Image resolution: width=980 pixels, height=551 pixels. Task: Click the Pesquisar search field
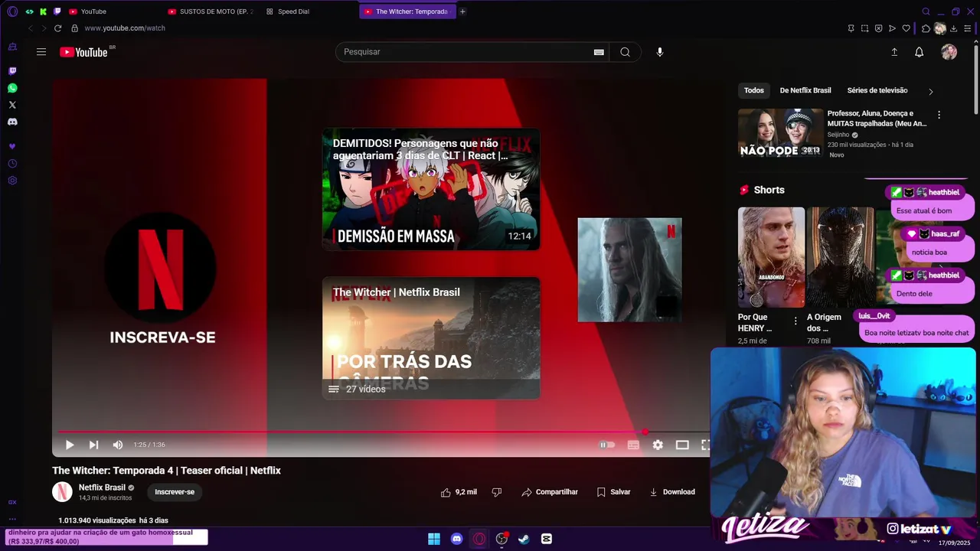[465, 52]
